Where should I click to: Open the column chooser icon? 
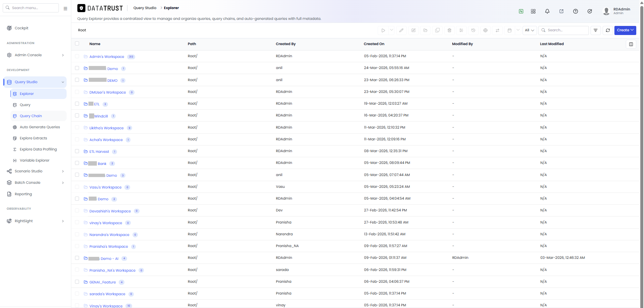click(x=631, y=44)
